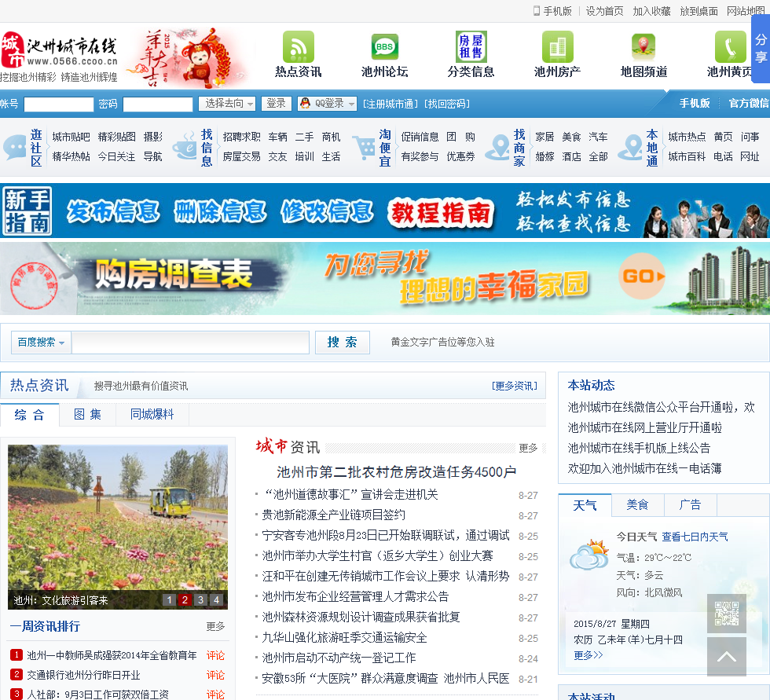
Task: Click the 设为首页 link
Action: pos(604,11)
